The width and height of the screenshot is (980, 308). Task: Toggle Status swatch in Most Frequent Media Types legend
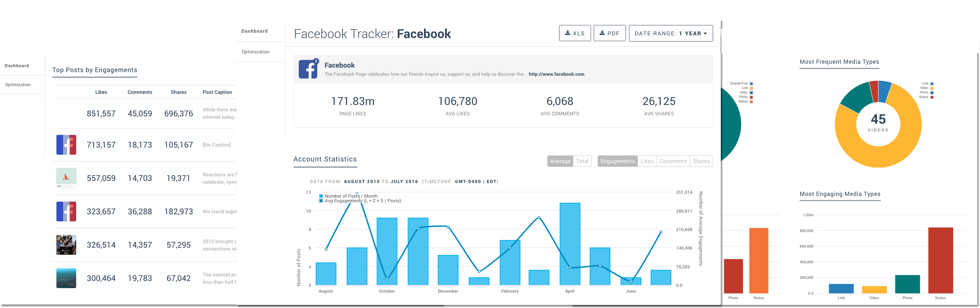pyautogui.click(x=932, y=97)
